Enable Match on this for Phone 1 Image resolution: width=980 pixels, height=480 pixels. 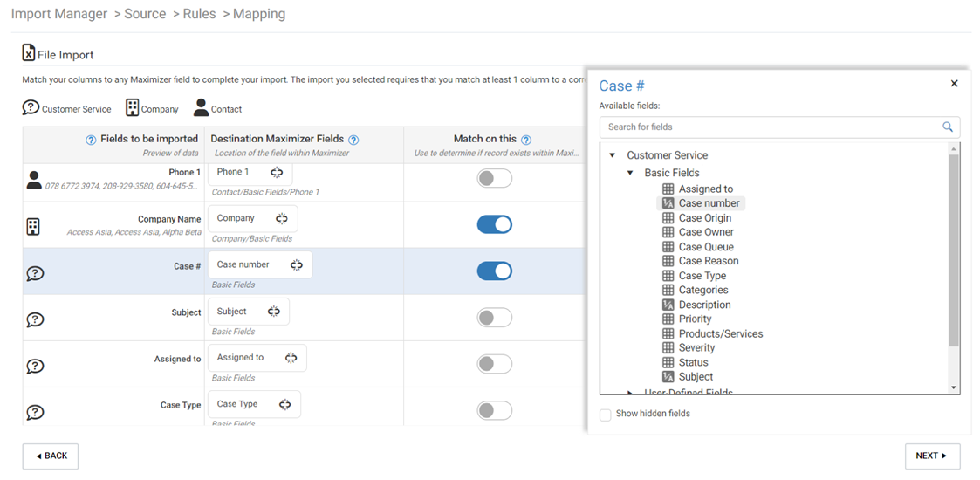[495, 178]
